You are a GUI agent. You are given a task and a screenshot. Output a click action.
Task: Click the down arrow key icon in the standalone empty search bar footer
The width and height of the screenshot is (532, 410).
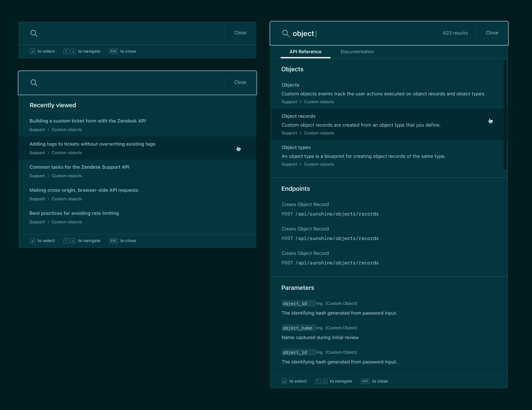click(73, 51)
